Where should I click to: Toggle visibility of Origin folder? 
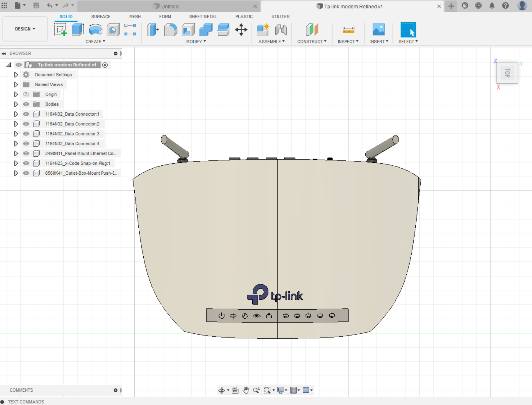(x=26, y=94)
